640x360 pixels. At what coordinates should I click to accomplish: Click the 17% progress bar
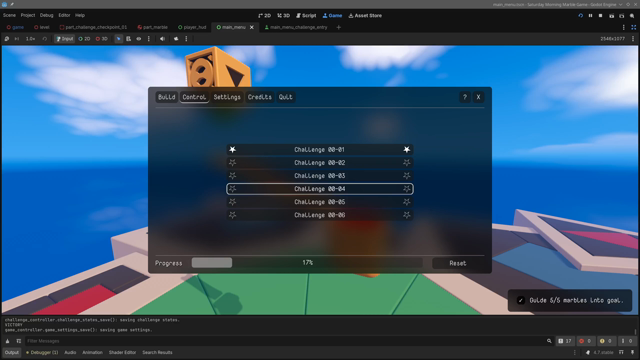[307, 263]
